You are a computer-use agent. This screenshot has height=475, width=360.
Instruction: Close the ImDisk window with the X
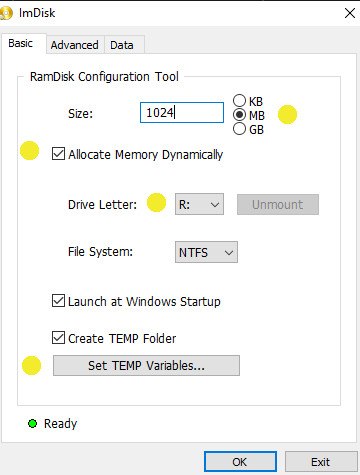350,13
